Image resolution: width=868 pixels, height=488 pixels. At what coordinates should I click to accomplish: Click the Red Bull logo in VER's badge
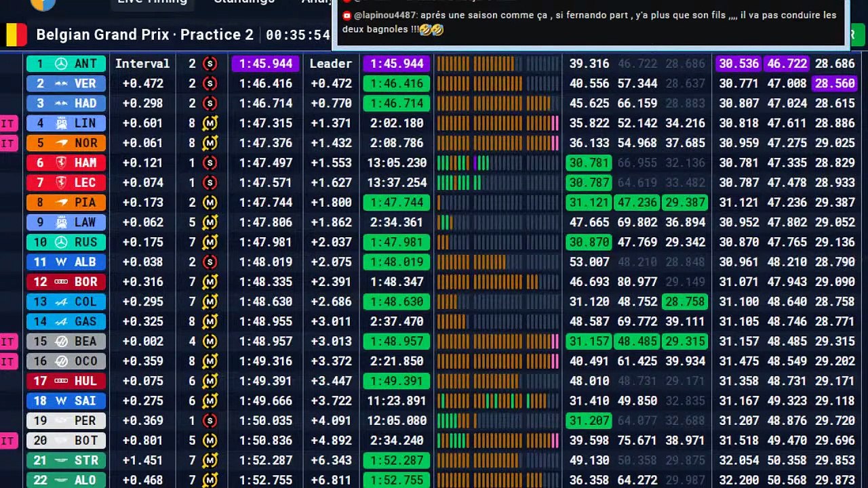pyautogui.click(x=61, y=83)
